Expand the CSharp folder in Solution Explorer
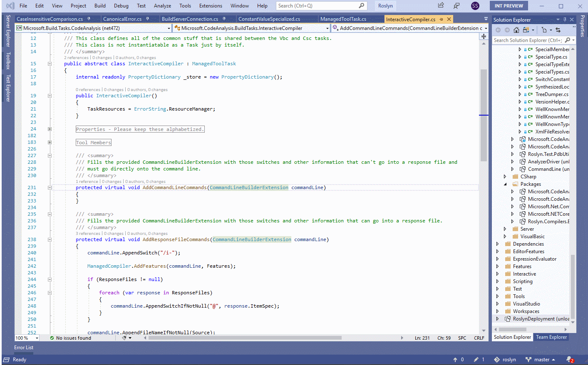Screen dimensions: 588x365 (x=505, y=176)
